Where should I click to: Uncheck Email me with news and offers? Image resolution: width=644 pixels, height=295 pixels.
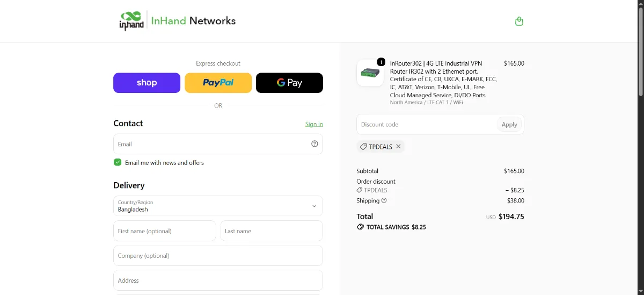click(118, 162)
